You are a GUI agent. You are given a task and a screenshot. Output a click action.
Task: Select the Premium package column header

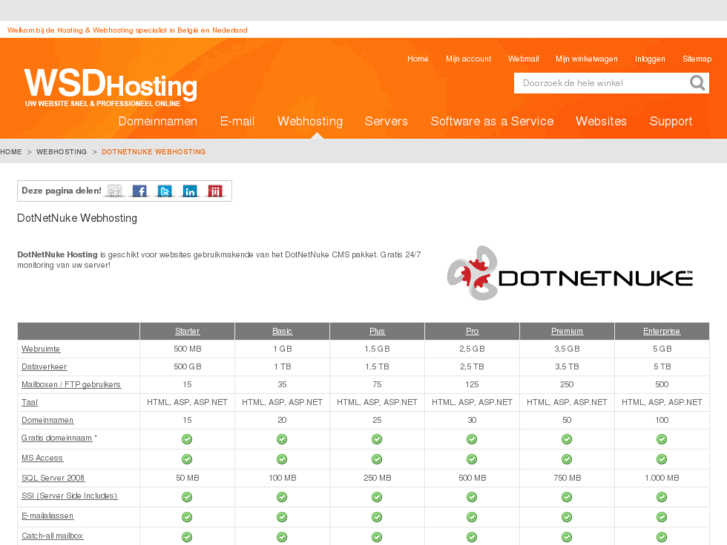coord(567,331)
